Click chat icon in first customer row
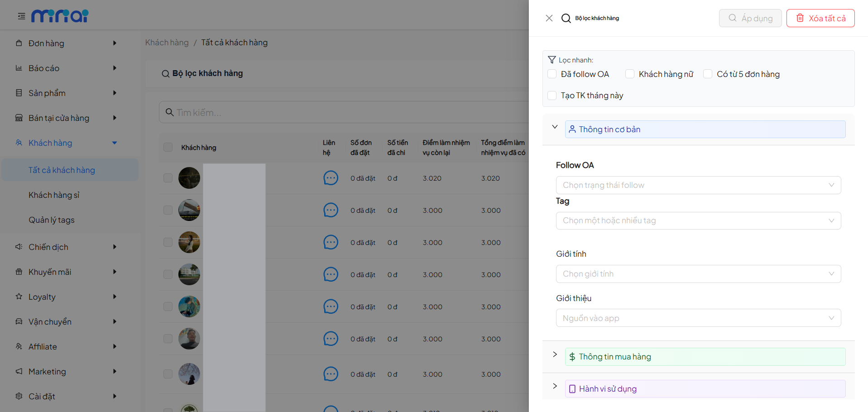This screenshot has width=868, height=412. (331, 178)
